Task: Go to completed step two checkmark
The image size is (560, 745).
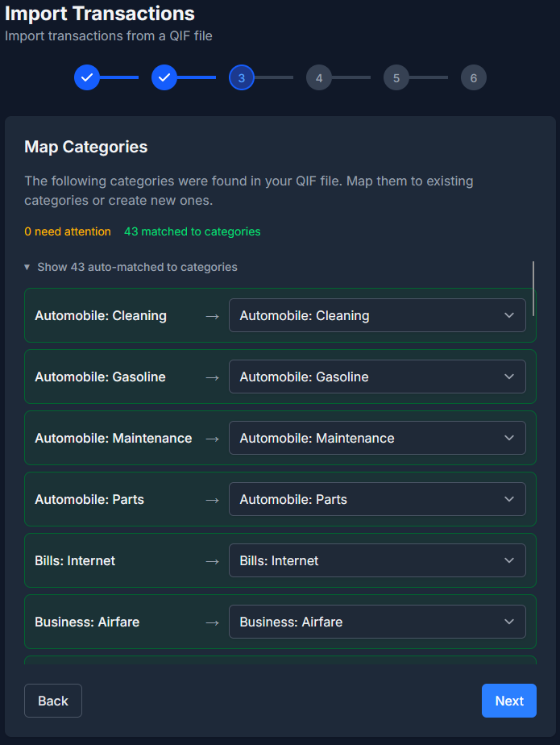Action: click(x=164, y=77)
